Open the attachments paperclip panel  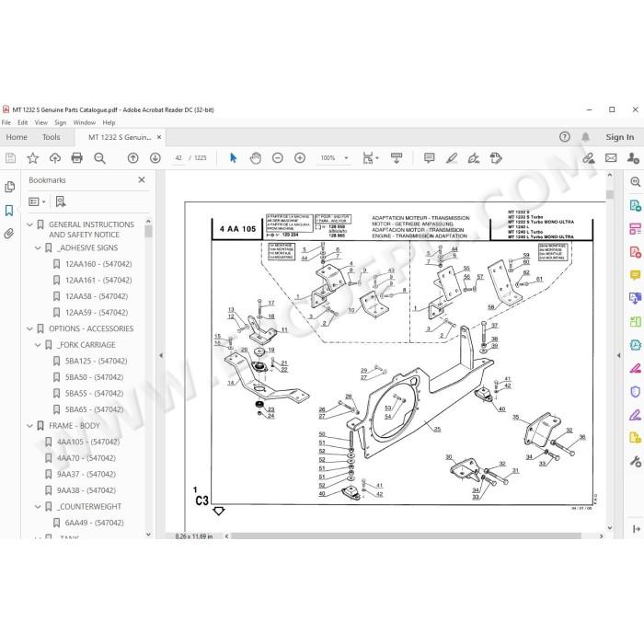tap(9, 234)
